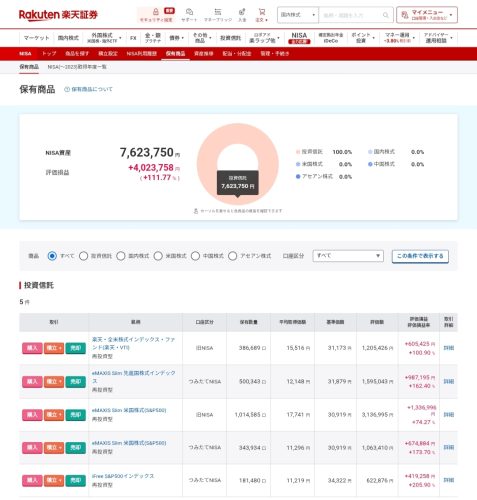Open the マーケット menu
Screen dimensions: 477x500
(x=36, y=38)
